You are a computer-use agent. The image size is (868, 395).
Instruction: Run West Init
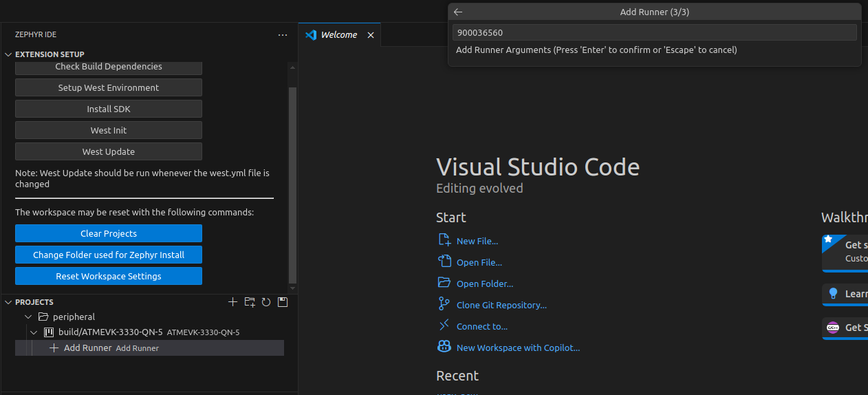coord(109,131)
